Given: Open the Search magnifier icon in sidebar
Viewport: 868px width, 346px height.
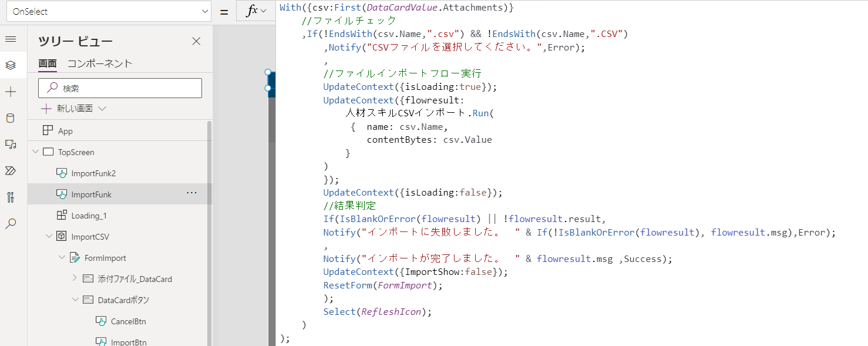Looking at the screenshot, I should (11, 224).
